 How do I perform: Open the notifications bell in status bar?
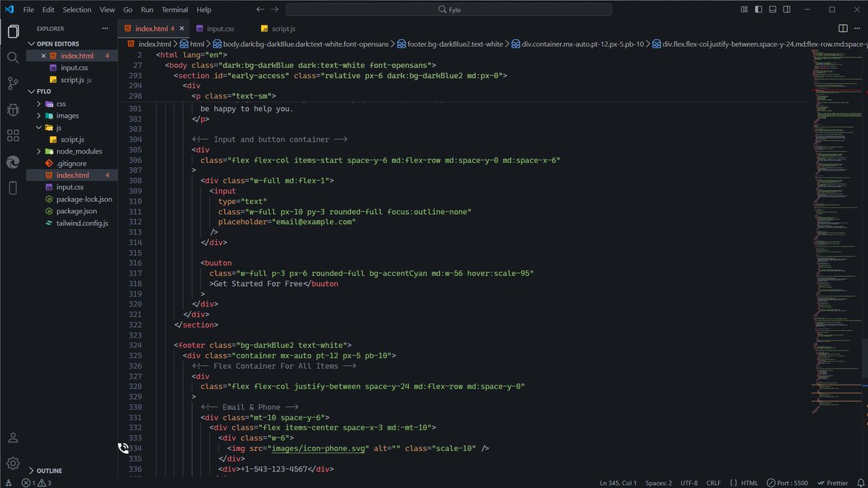pyautogui.click(x=862, y=482)
